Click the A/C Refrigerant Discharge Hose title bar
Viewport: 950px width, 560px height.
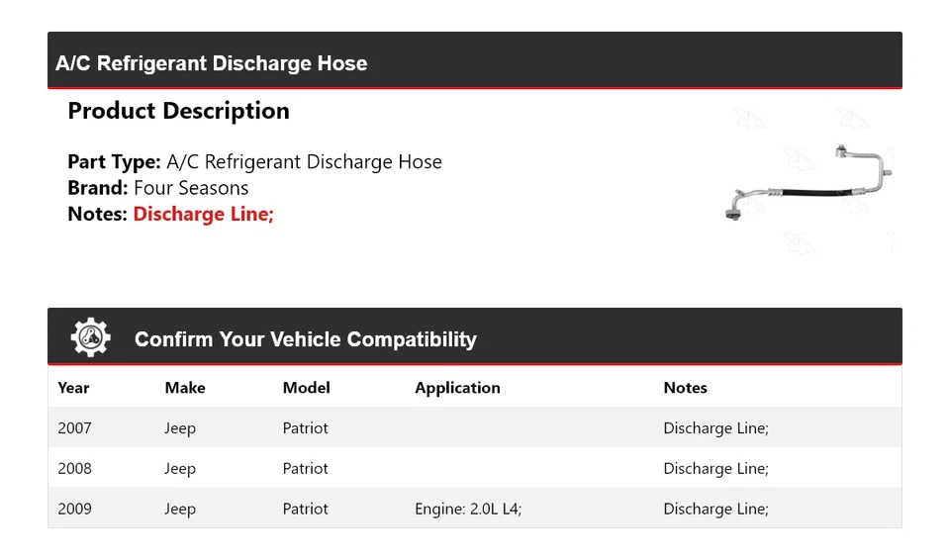[211, 63]
